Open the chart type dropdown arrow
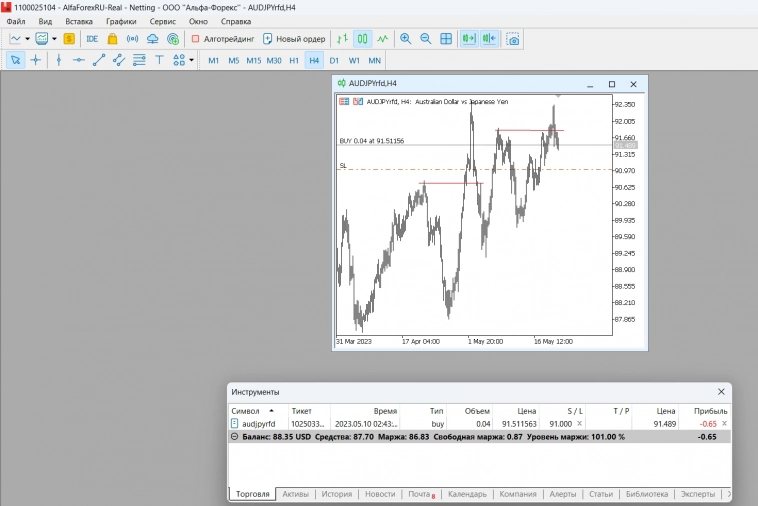The width and height of the screenshot is (758, 506). 27,39
